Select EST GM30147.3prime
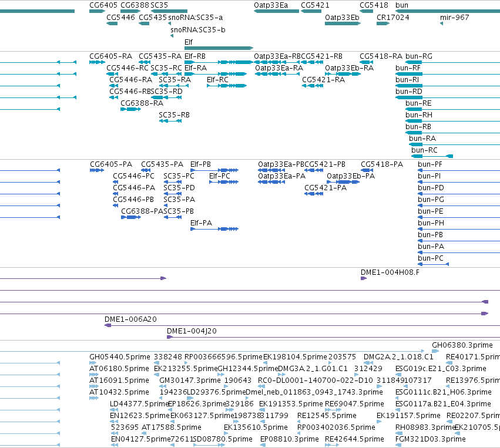Screen dimensions: 500x448 [x=163, y=386]
